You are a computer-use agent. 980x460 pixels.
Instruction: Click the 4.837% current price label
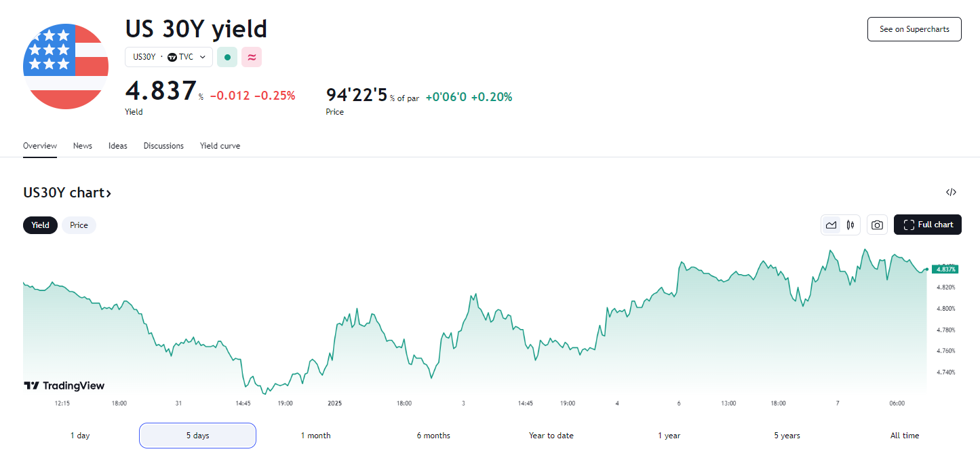[945, 269]
